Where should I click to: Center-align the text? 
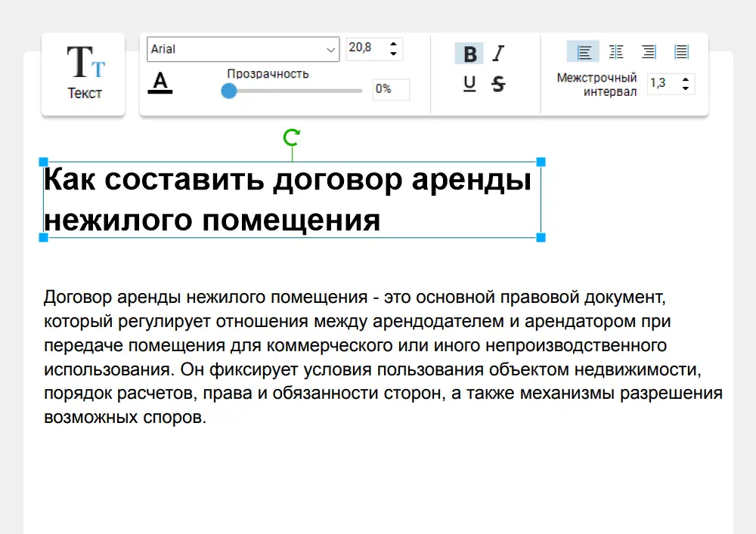tap(616, 51)
